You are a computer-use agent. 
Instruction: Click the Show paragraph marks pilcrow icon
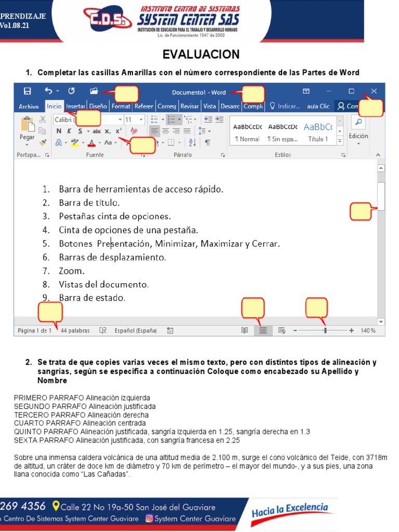coord(207,142)
